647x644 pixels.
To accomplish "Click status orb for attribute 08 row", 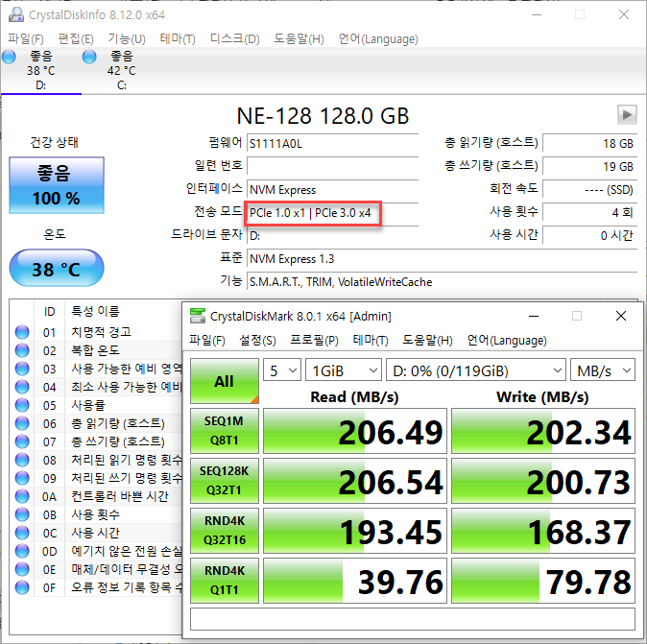I will pyautogui.click(x=22, y=460).
